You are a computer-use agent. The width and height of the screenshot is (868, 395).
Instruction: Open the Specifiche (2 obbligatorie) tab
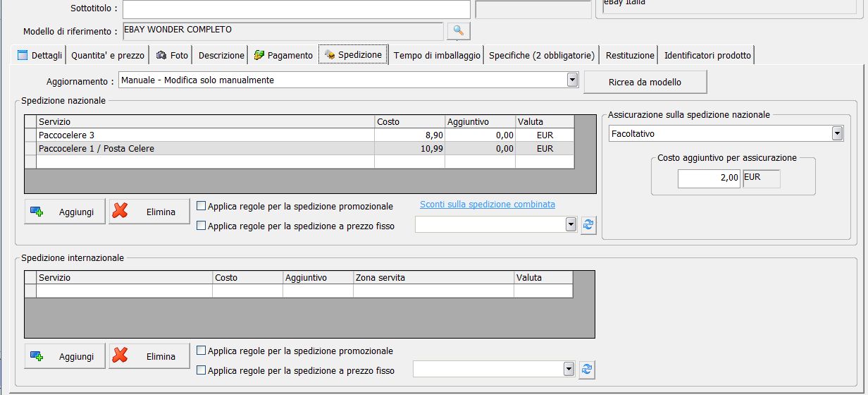[x=542, y=55]
